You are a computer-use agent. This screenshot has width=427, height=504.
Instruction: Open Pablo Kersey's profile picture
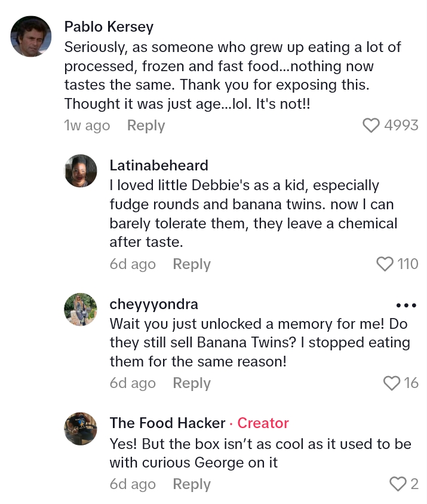31,36
